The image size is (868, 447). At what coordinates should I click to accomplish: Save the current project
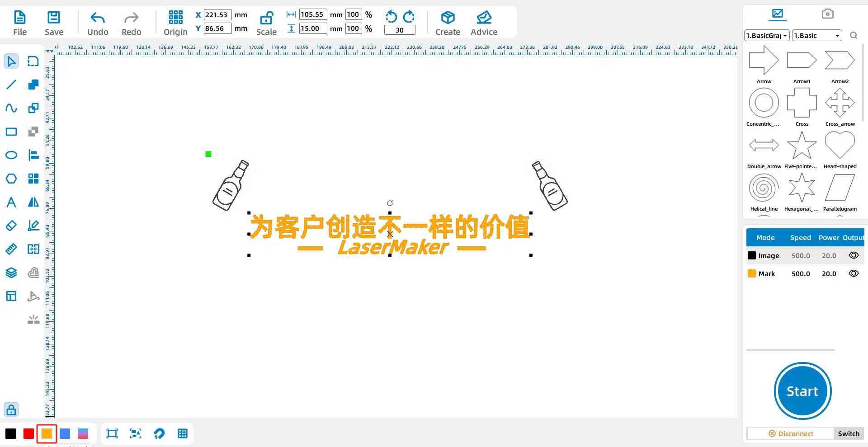(x=54, y=23)
